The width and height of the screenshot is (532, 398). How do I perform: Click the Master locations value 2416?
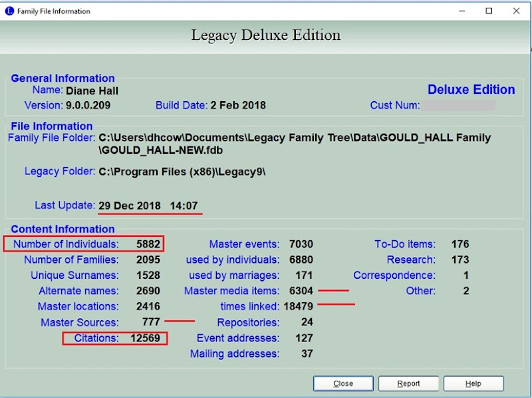148,306
